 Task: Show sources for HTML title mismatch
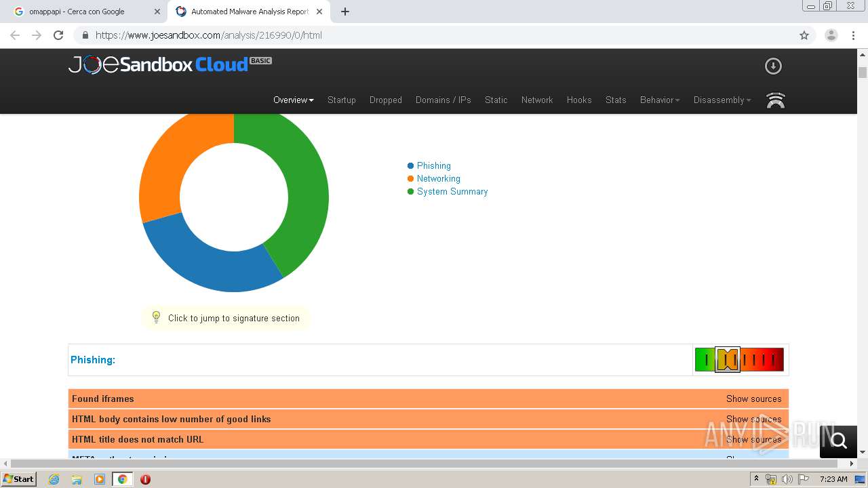point(753,439)
